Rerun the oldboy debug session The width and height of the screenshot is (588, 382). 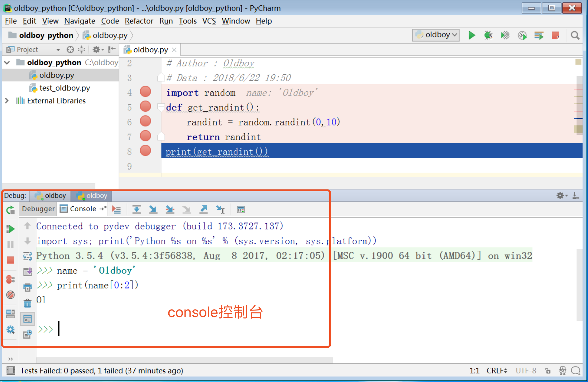(10, 210)
